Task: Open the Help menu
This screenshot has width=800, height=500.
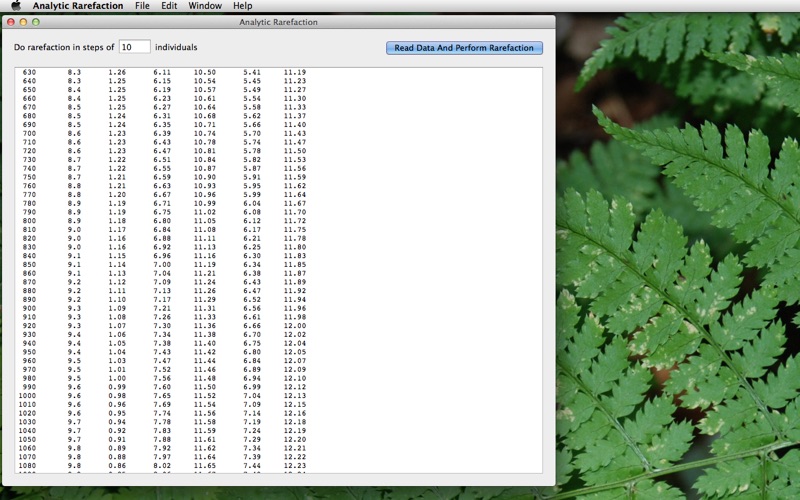Action: (x=242, y=6)
